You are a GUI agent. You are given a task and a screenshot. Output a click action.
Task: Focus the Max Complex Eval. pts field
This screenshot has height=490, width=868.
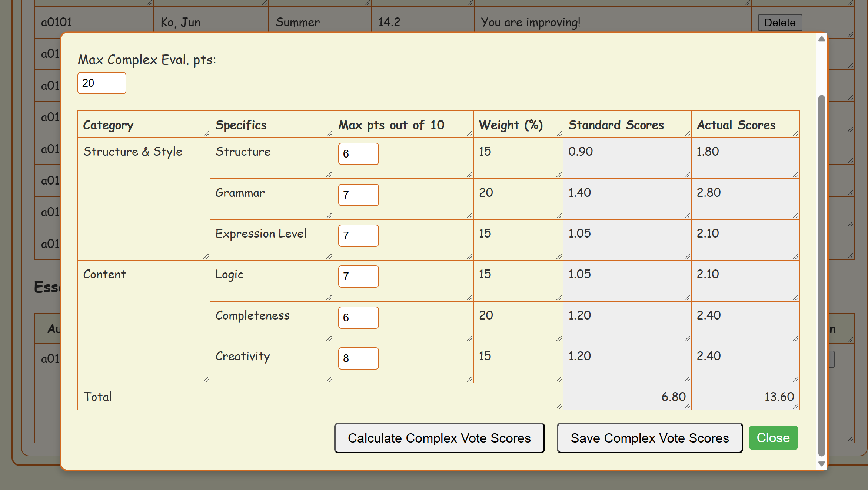(x=102, y=83)
